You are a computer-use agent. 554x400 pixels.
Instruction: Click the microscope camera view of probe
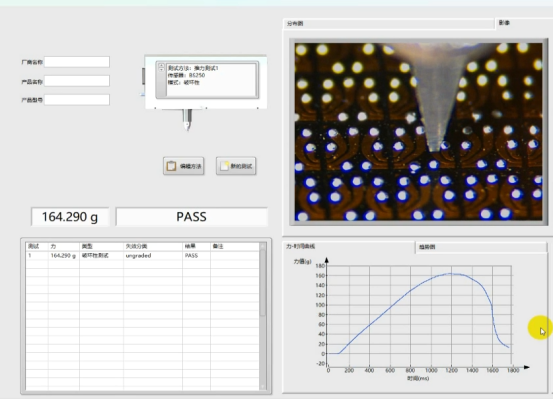point(418,132)
